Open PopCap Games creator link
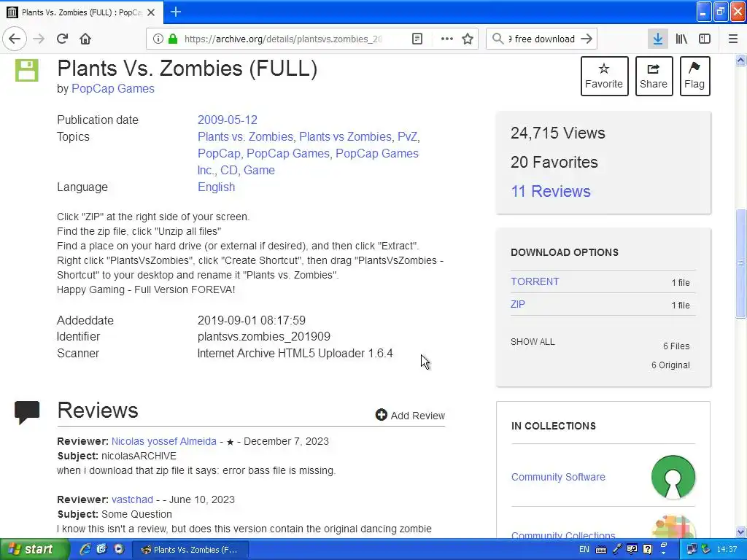 coord(113,88)
